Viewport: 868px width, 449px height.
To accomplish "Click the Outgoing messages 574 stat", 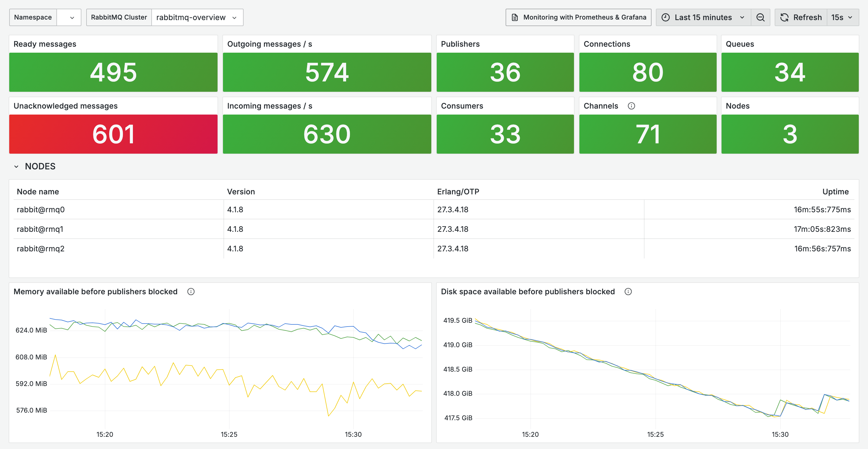I will [x=327, y=72].
